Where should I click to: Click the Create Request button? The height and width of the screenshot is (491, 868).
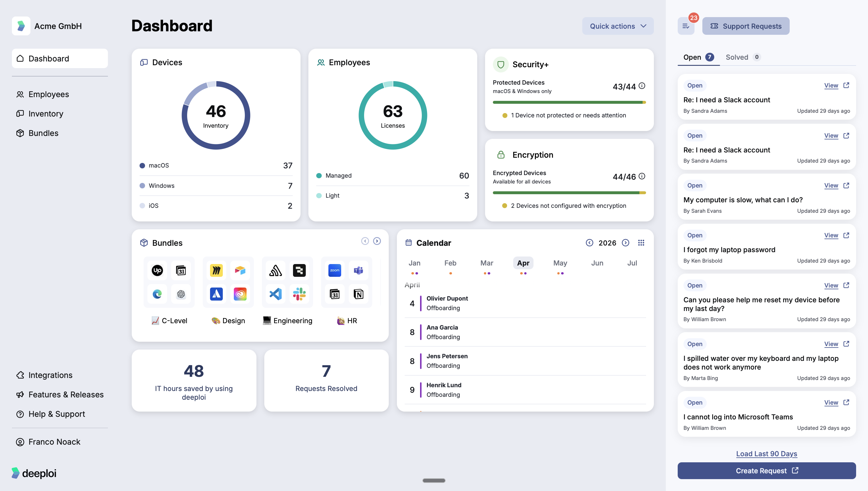[x=766, y=470]
